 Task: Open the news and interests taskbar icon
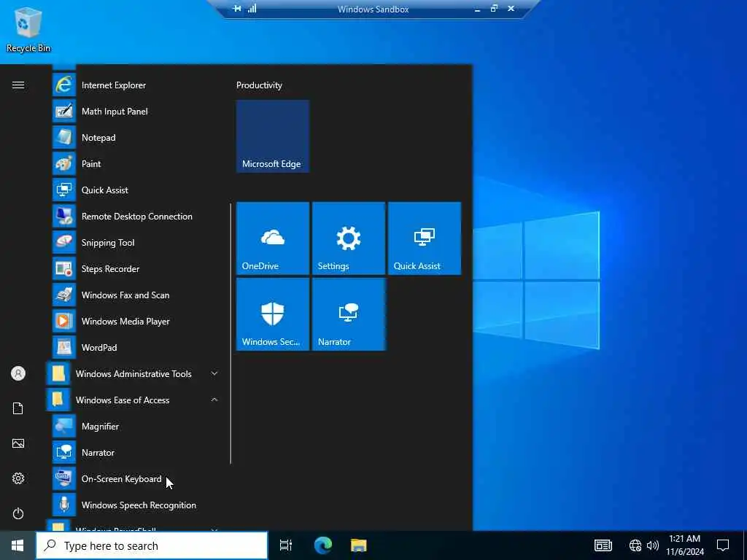point(603,545)
